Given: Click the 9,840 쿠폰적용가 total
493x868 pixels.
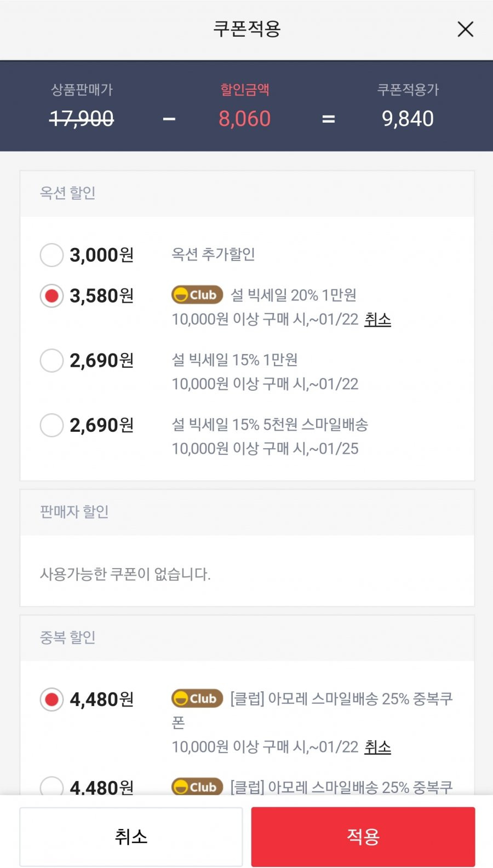Looking at the screenshot, I should click(408, 119).
